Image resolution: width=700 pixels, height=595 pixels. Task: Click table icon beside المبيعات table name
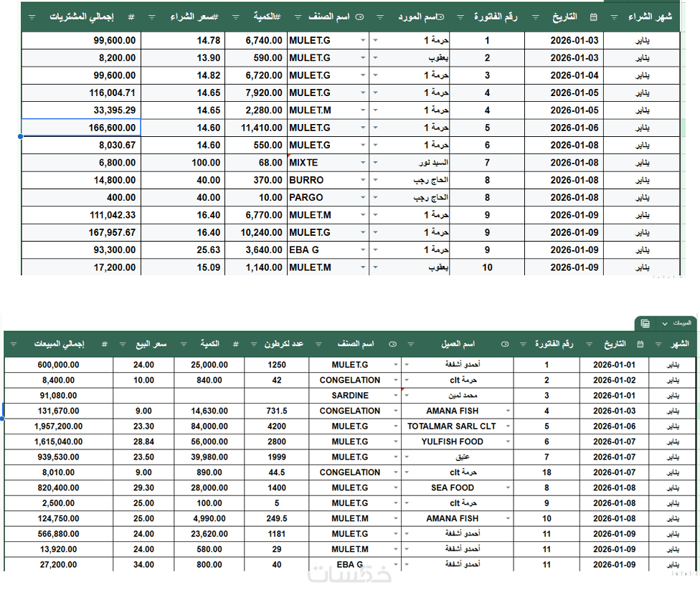tap(645, 323)
